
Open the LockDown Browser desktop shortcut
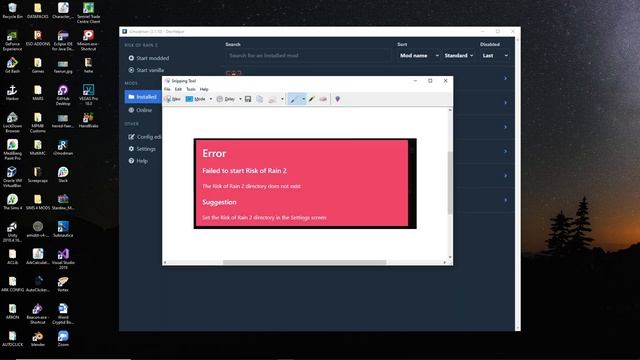point(12,122)
